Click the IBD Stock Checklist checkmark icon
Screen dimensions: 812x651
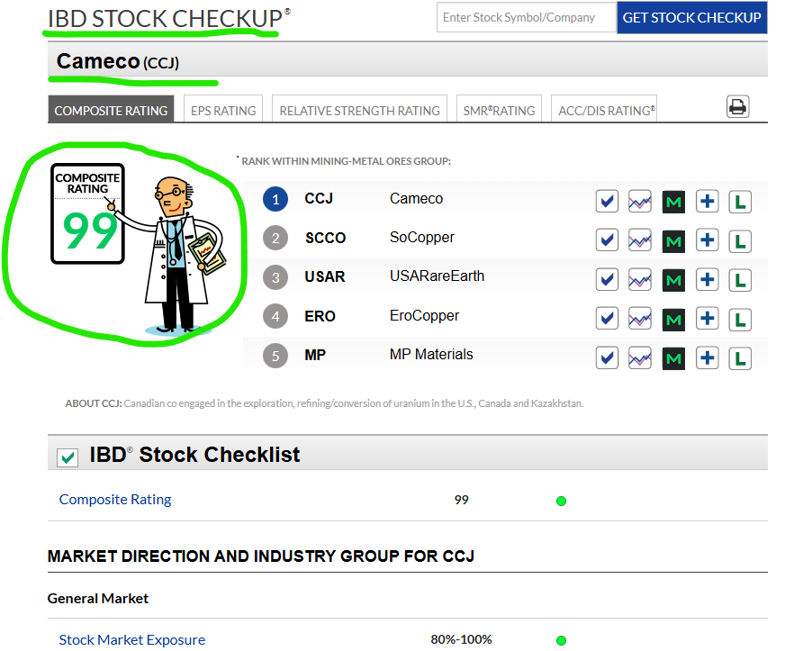68,457
